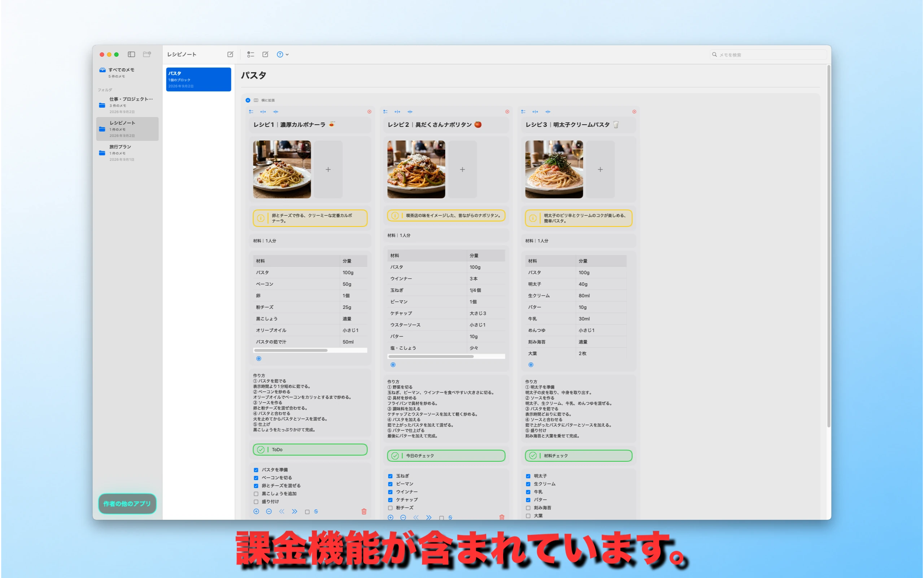Add another photo to レシピ2 block
Viewport: 924px width, 578px height.
coord(462,169)
